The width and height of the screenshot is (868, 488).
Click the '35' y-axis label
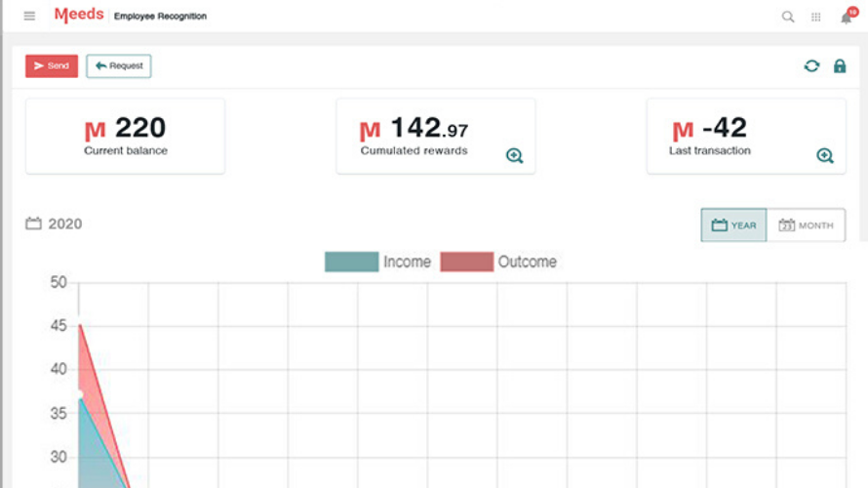tap(59, 413)
